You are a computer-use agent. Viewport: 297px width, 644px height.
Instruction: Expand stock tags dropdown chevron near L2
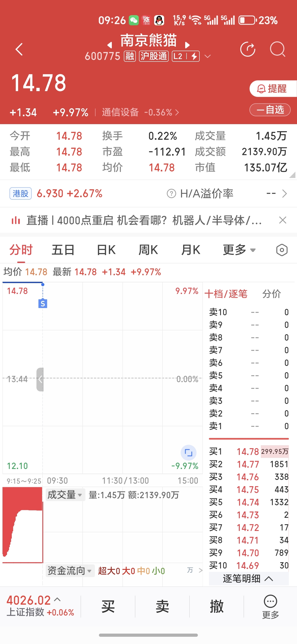(x=208, y=57)
